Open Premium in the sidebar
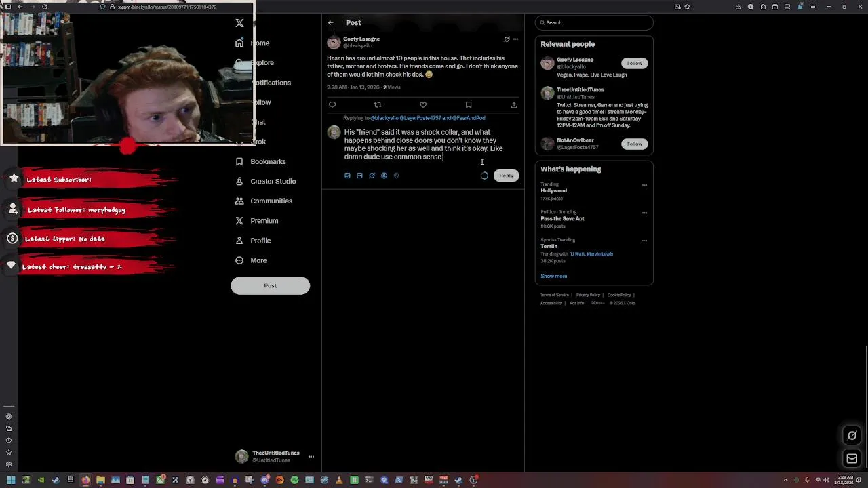This screenshot has height=488, width=868. coord(256,220)
